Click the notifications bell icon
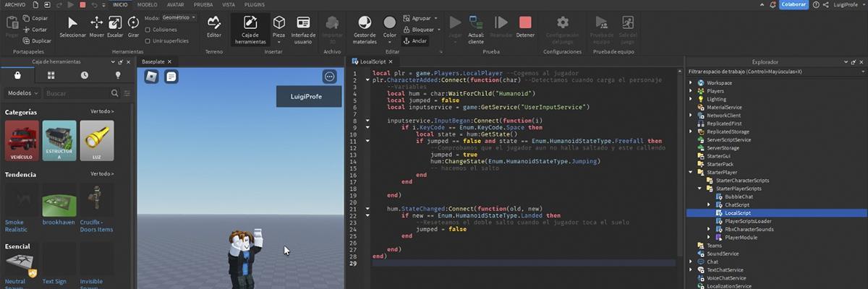The width and height of the screenshot is (868, 289). (772, 4)
